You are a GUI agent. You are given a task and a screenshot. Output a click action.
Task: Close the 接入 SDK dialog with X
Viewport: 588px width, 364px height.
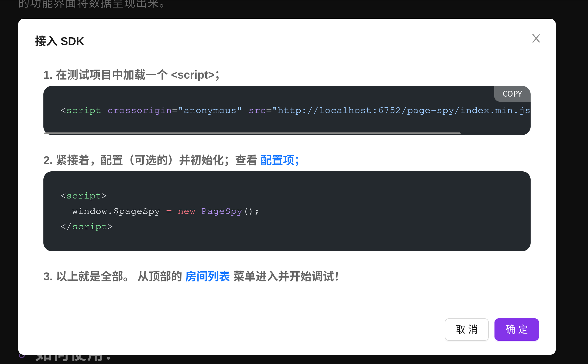[x=536, y=38]
